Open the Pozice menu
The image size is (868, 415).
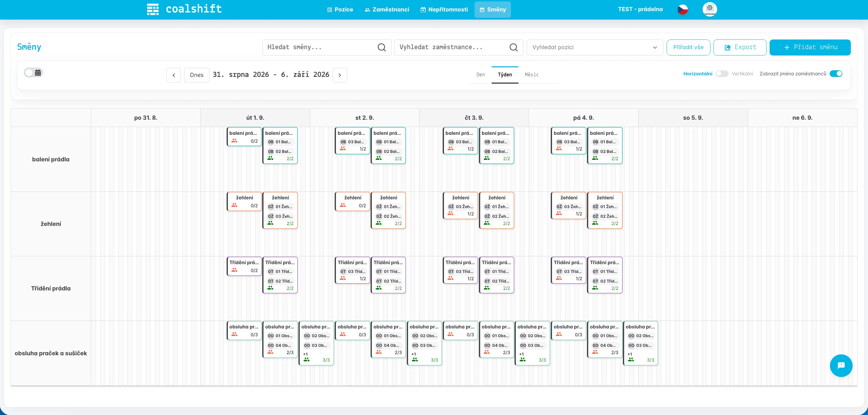pyautogui.click(x=340, y=9)
